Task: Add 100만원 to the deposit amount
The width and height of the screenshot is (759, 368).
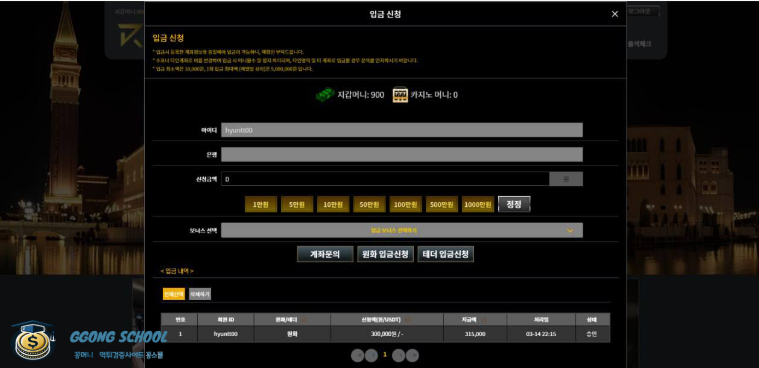Action: [406, 204]
